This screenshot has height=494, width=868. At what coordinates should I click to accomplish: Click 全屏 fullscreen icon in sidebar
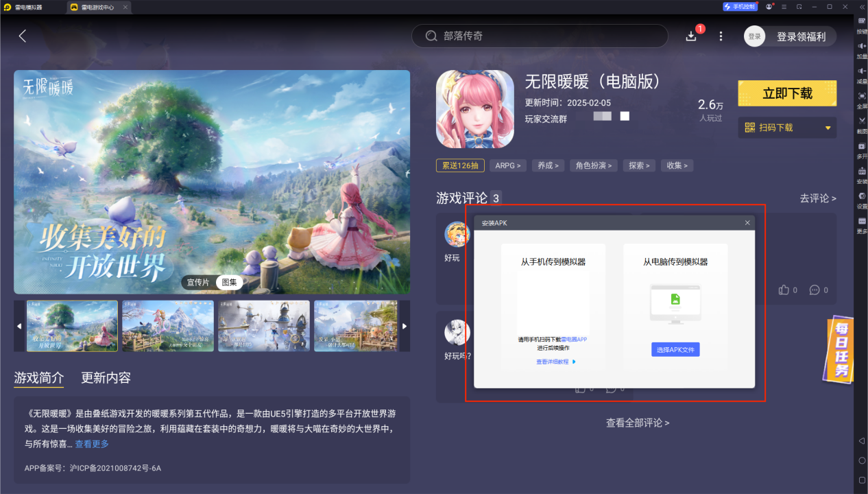click(862, 100)
